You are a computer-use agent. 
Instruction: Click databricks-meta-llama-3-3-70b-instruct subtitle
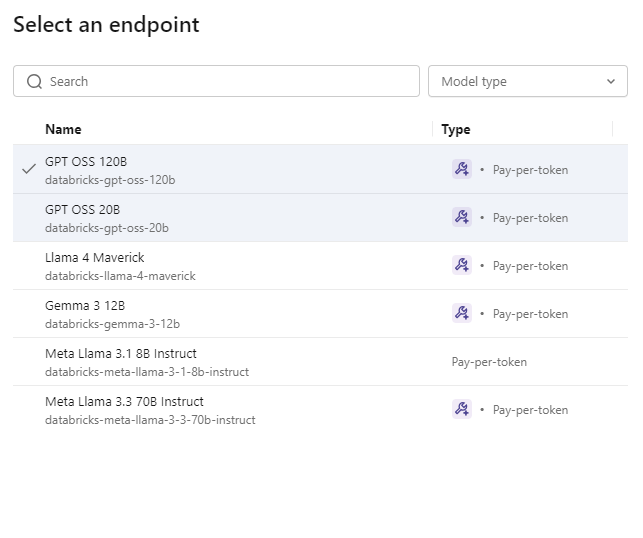(x=150, y=420)
